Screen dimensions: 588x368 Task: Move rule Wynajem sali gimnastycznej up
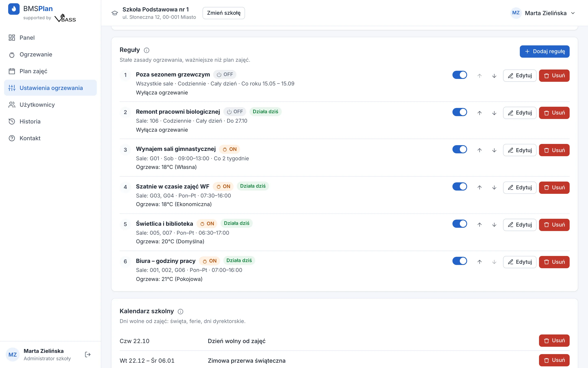pyautogui.click(x=479, y=150)
